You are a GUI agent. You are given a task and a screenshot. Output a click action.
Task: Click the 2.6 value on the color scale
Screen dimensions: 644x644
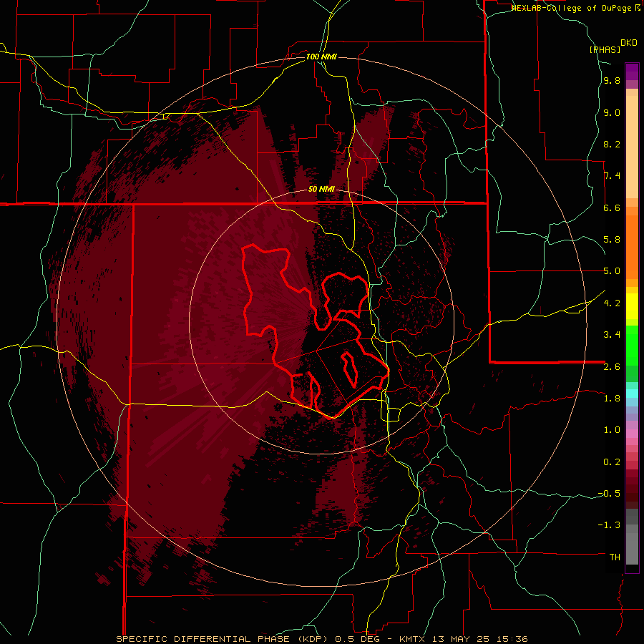pos(612,367)
